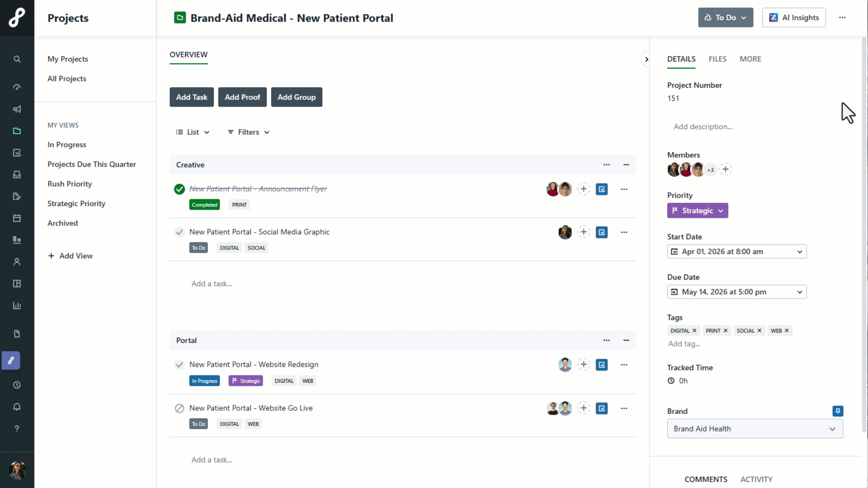
Task: Click the search icon in left sidebar
Action: tap(17, 59)
